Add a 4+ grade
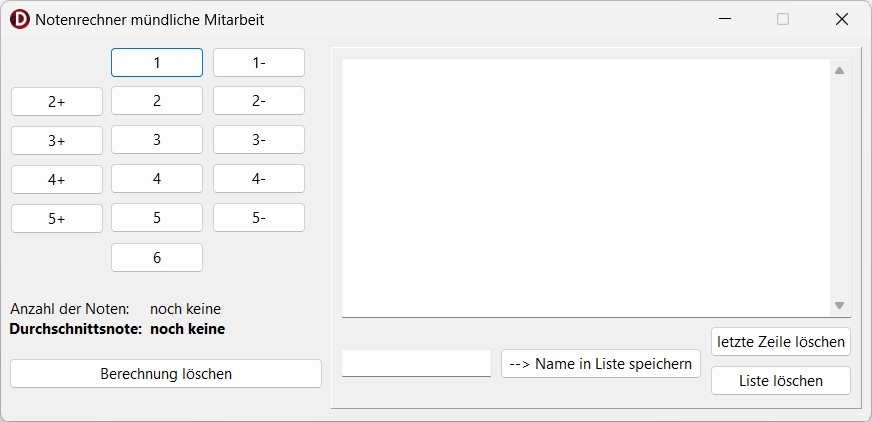The width and height of the screenshot is (872, 422). click(57, 179)
